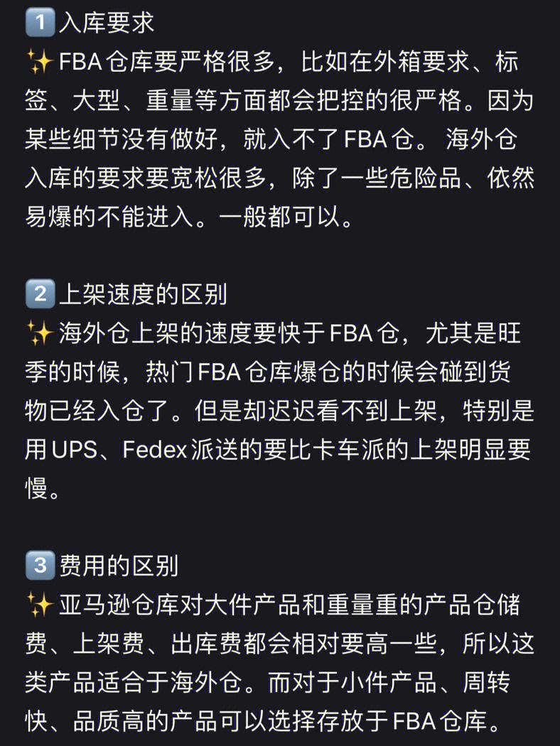560x746 pixels.
Task: Click the heading 入库要求
Action: [107, 22]
